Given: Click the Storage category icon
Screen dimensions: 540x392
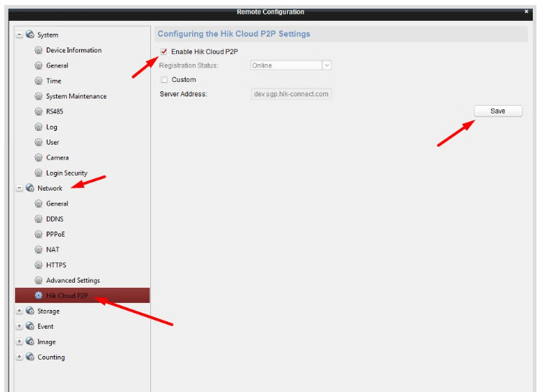Looking at the screenshot, I should (29, 311).
